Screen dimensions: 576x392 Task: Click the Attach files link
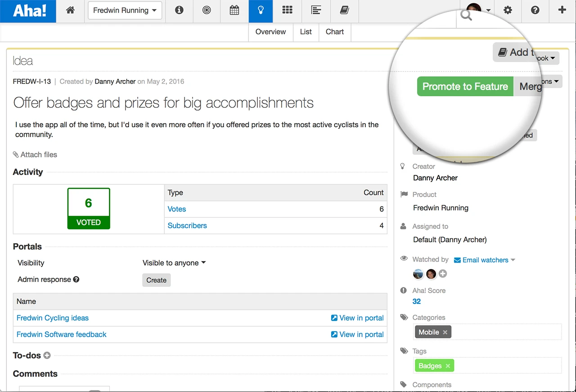(x=35, y=155)
